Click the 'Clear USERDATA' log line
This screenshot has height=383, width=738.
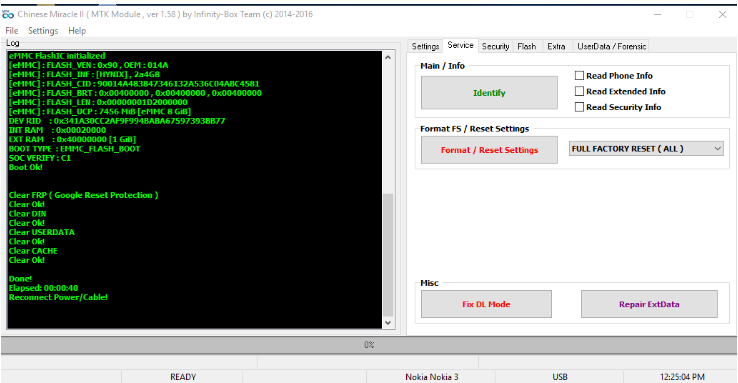41,232
